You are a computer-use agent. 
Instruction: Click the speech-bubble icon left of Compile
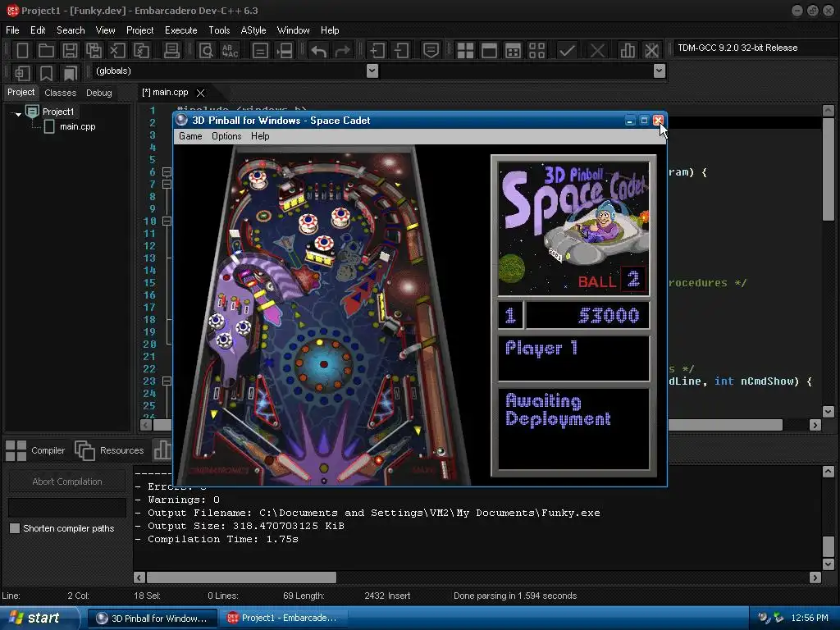pyautogui.click(x=431, y=50)
